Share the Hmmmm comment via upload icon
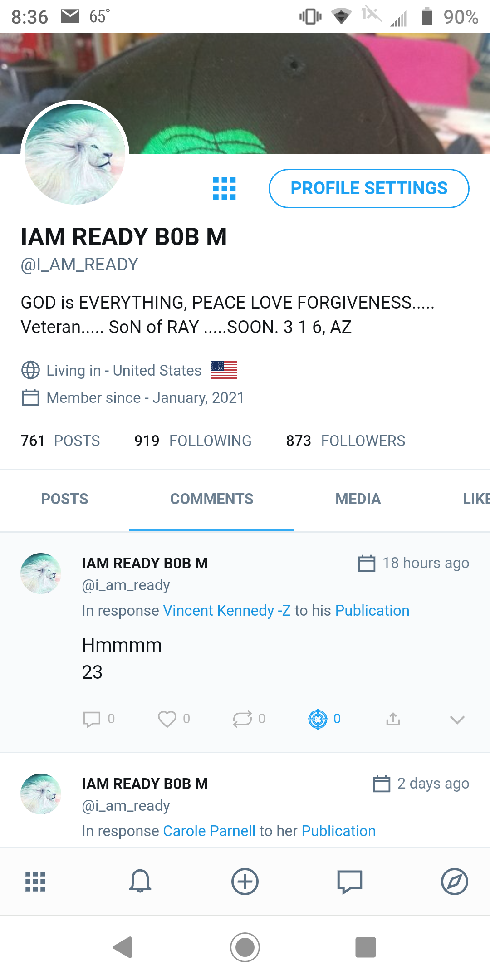The height and width of the screenshot is (980, 490). tap(393, 719)
